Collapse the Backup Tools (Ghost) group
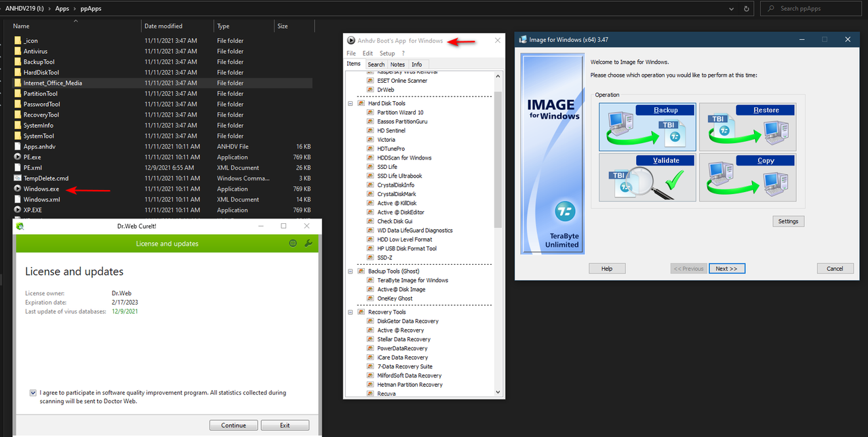This screenshot has width=868, height=437. click(x=351, y=271)
